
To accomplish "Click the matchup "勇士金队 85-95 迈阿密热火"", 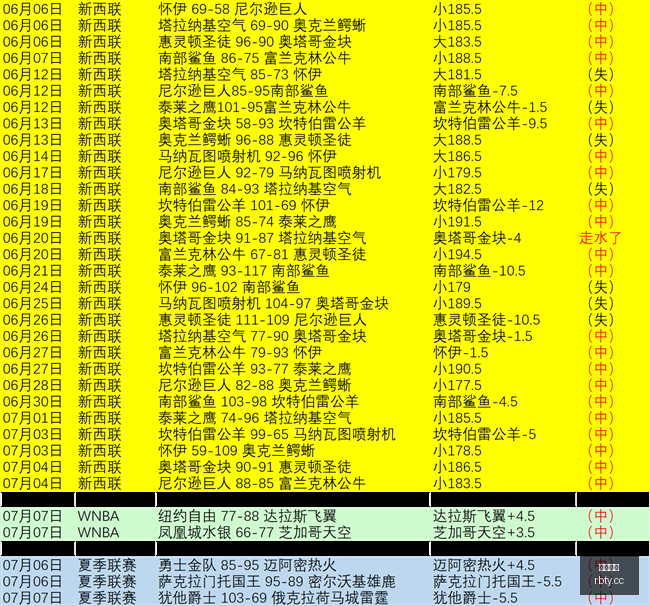I will coord(247,565).
